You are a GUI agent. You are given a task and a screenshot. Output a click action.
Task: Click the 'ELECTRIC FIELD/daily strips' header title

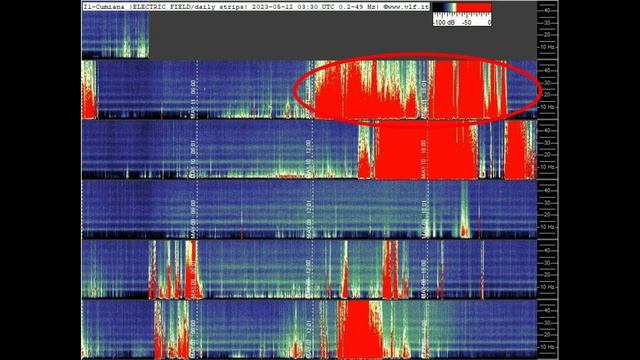pyautogui.click(x=190, y=7)
